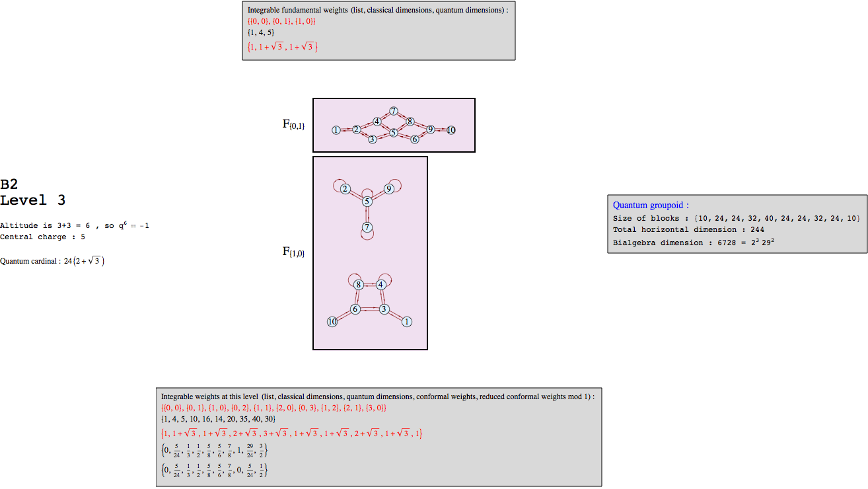868x489 pixels.
Task: Select node 3 in the F{1,0} graph
Action: [384, 309]
